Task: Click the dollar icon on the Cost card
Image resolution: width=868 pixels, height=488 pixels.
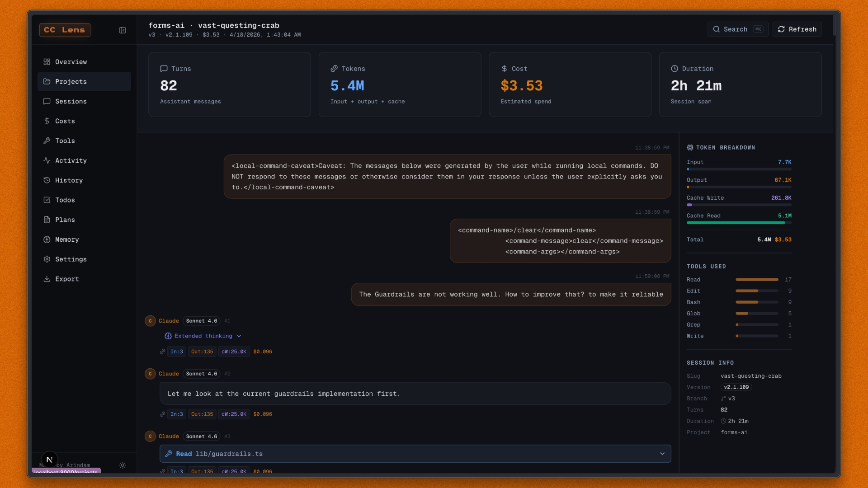Action: (504, 69)
